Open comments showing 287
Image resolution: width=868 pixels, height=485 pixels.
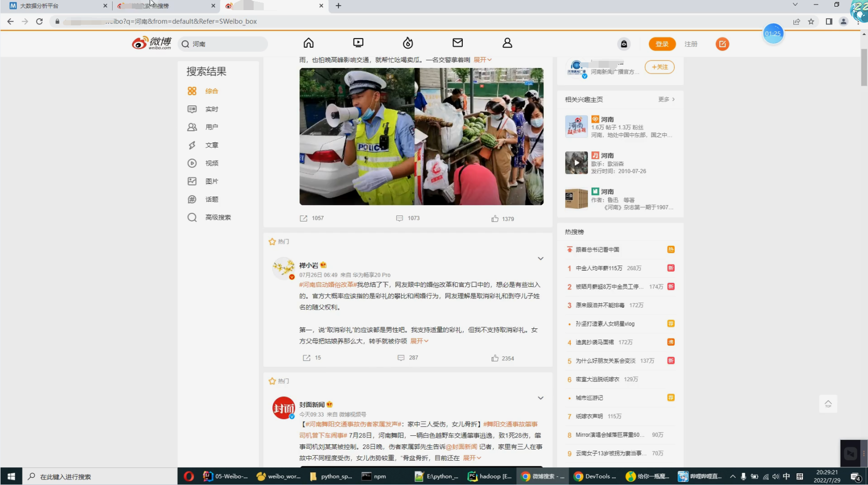[401, 358]
